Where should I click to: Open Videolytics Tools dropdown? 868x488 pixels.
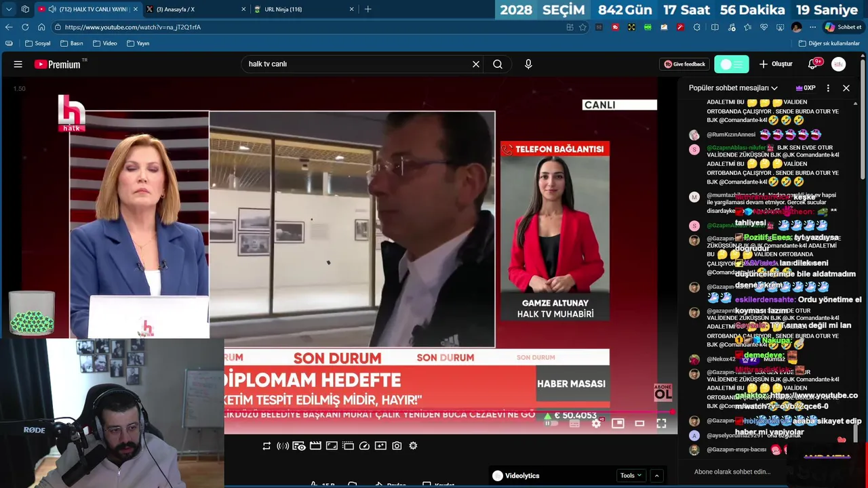coord(631,476)
